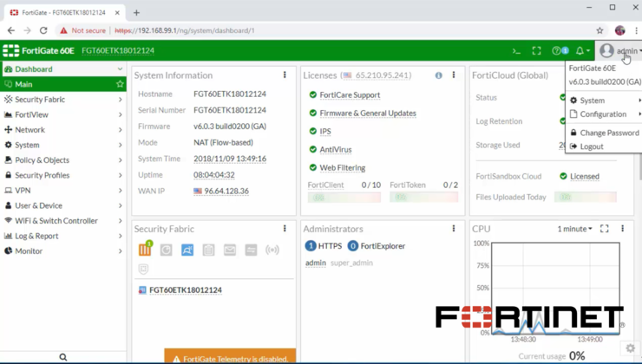Open the CLI console icon
The height and width of the screenshot is (364, 642).
click(516, 51)
